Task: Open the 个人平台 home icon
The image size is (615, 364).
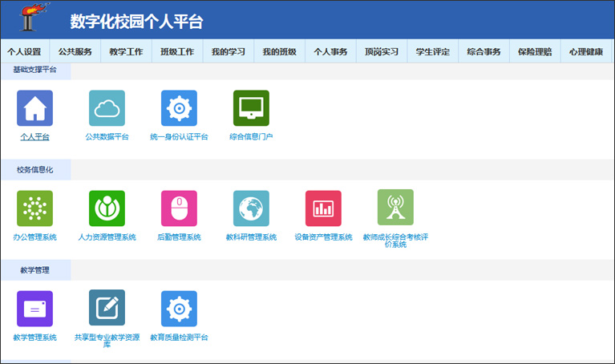Action: (34, 108)
